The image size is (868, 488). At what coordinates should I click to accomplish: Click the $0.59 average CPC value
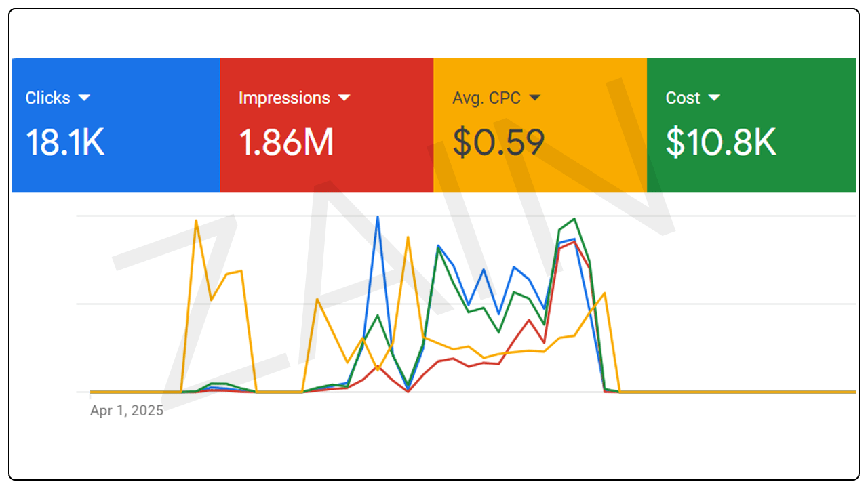pyautogui.click(x=498, y=143)
